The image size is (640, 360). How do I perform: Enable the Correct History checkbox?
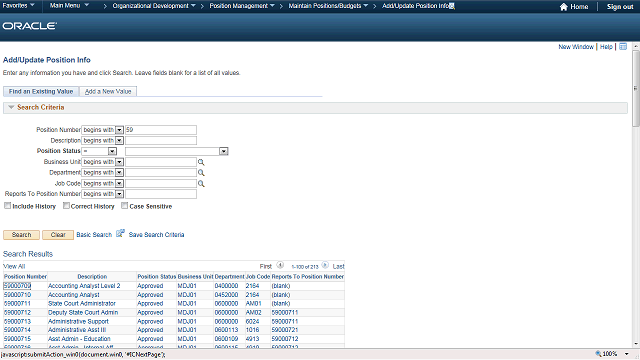tap(66, 206)
